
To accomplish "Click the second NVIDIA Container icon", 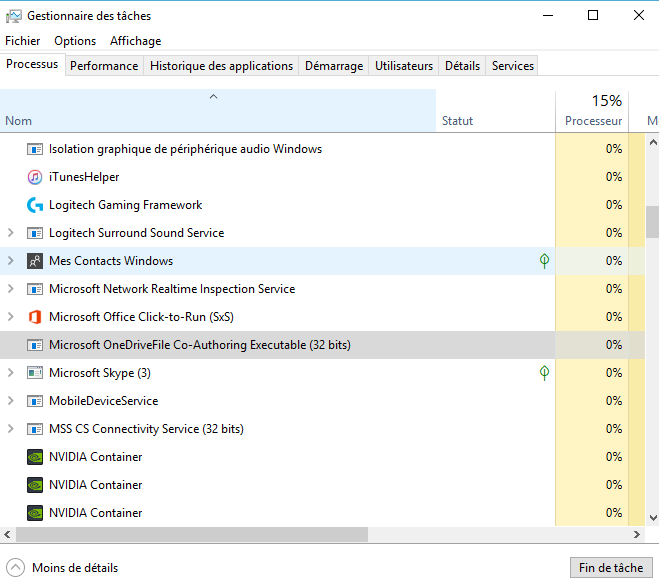I will tap(35, 485).
